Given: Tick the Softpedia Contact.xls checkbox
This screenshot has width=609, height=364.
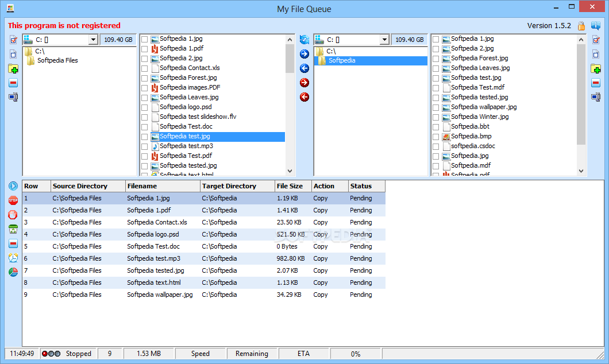Looking at the screenshot, I should (144, 68).
